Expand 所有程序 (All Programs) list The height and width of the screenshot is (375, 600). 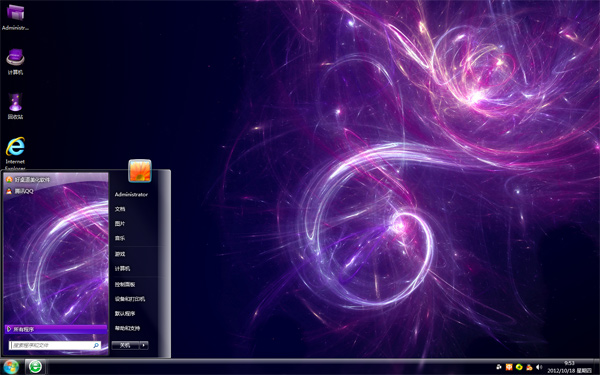point(56,329)
